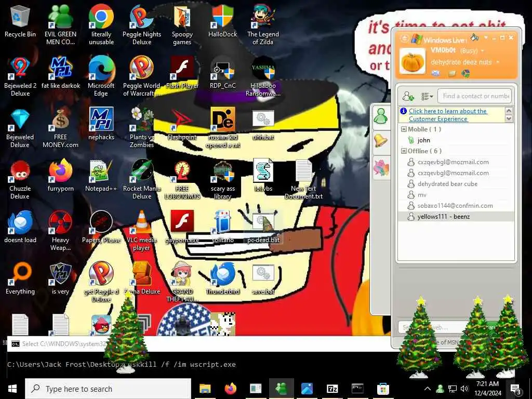Image resolution: width=532 pixels, height=399 pixels.
Task: Open EVIL GREEN MEN CO... desktop shortcut
Action: (x=60, y=25)
